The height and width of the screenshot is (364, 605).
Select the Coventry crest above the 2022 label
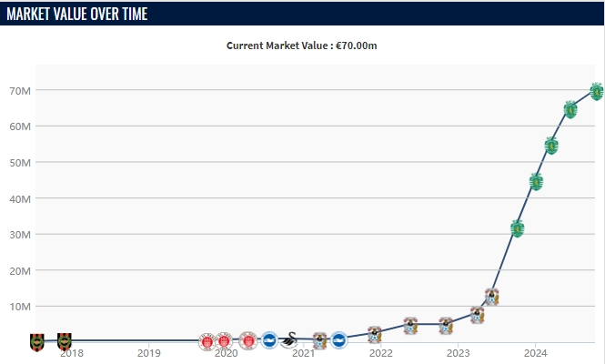tap(374, 333)
